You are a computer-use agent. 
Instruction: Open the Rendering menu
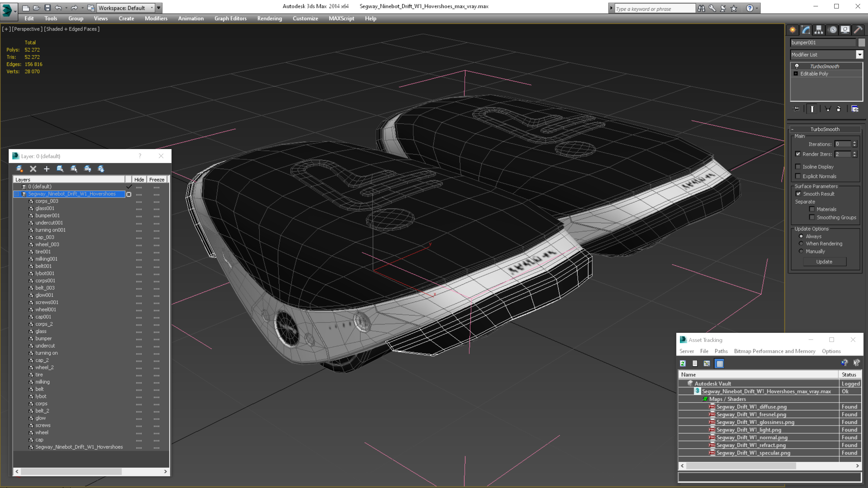pyautogui.click(x=269, y=18)
